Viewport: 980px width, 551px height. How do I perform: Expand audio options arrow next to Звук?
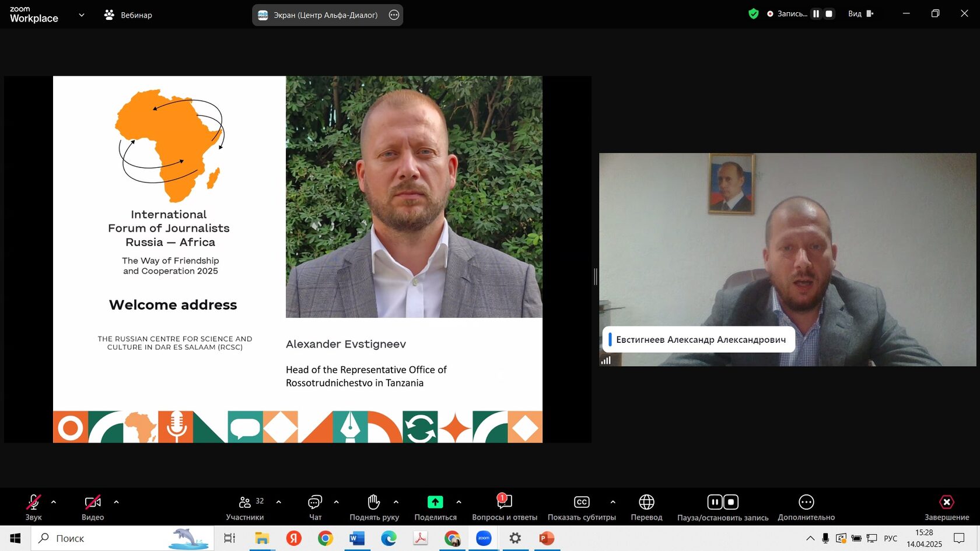(54, 502)
